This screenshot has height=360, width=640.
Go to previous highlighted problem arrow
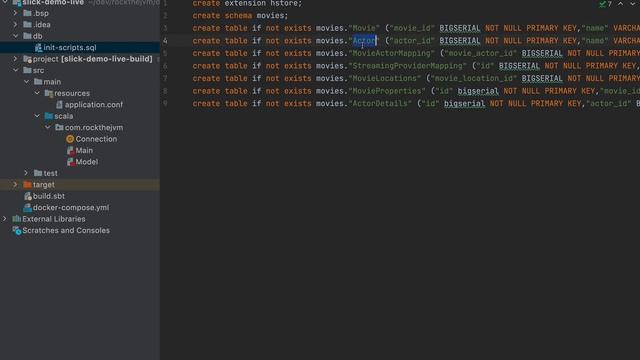coord(620,4)
